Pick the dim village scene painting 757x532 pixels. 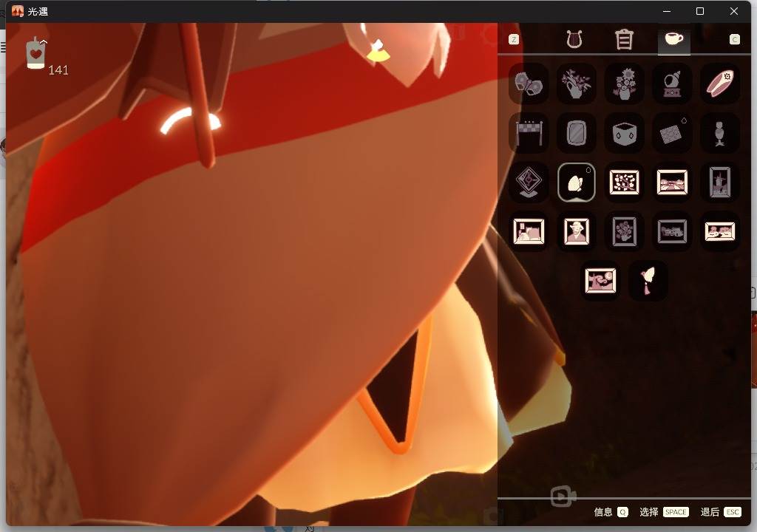point(672,231)
